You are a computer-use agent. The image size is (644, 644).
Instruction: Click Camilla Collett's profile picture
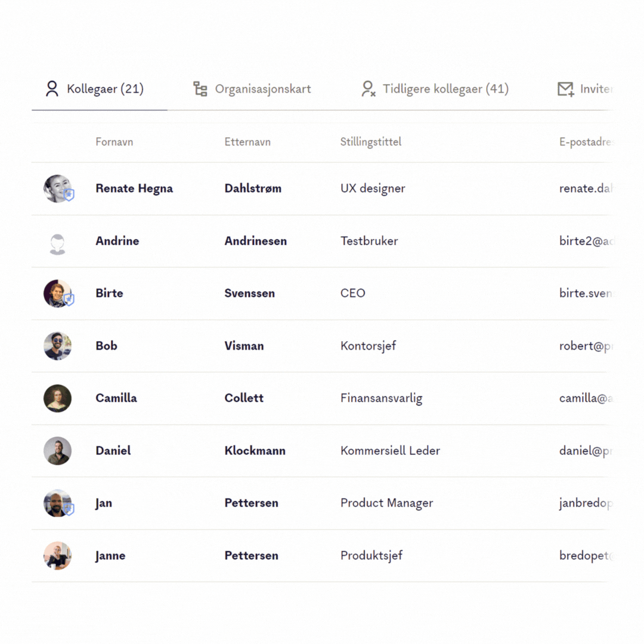pos(57,398)
